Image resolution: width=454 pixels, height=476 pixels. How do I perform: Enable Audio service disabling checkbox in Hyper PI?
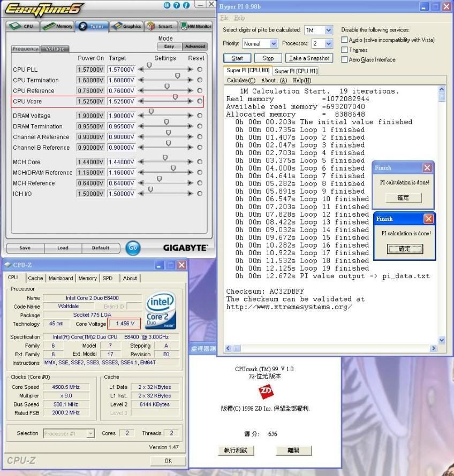point(344,40)
